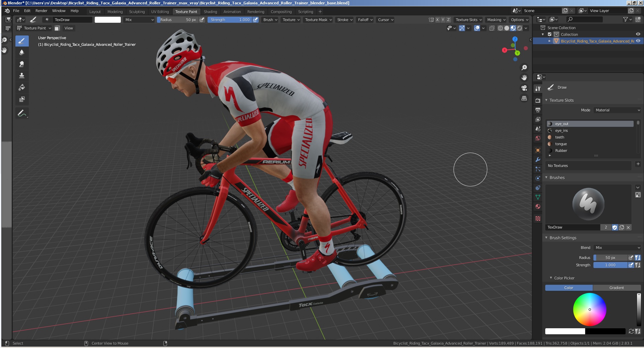Click the View menu in viewport header

tap(69, 28)
